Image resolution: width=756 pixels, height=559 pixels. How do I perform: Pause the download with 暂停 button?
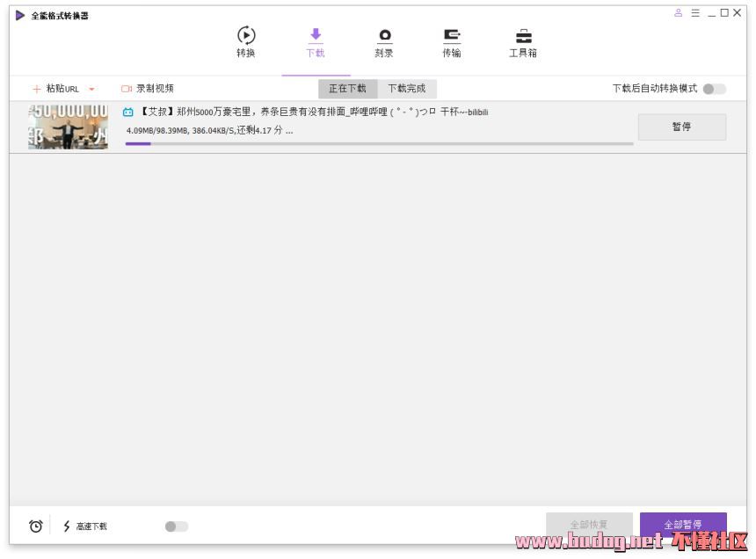(682, 127)
